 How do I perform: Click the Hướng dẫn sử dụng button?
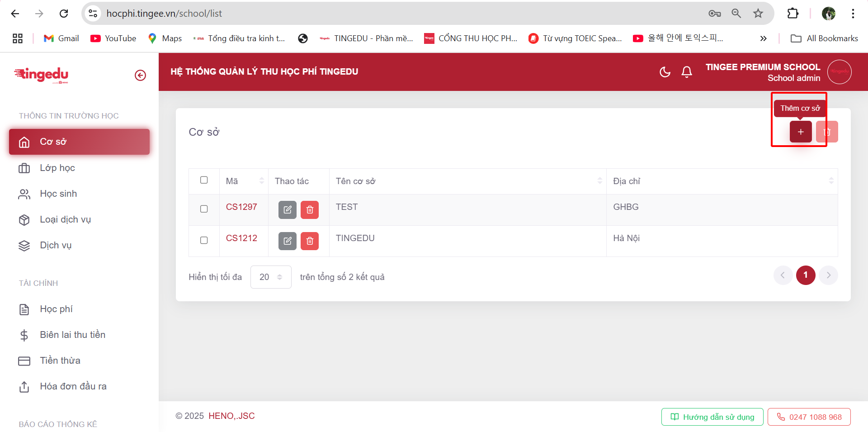[712, 417]
